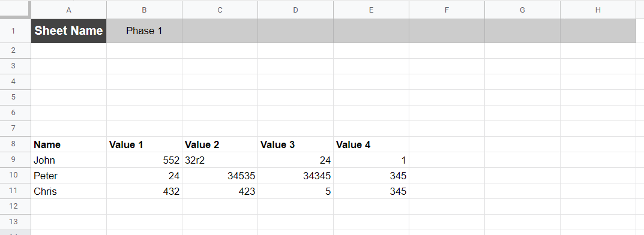
Task: Select Chris's Value 3 cell showing 5
Action: [295, 191]
